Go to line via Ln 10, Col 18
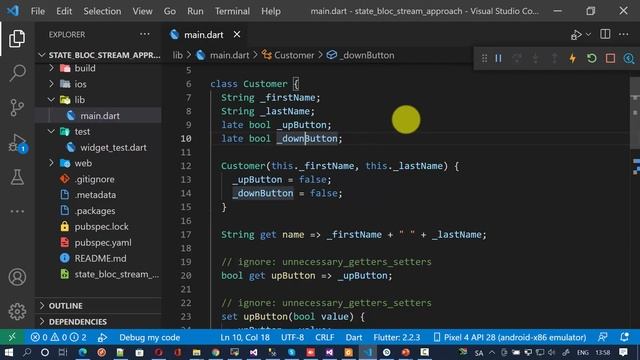Viewport: 640px width, 360px height. pyautogui.click(x=245, y=338)
